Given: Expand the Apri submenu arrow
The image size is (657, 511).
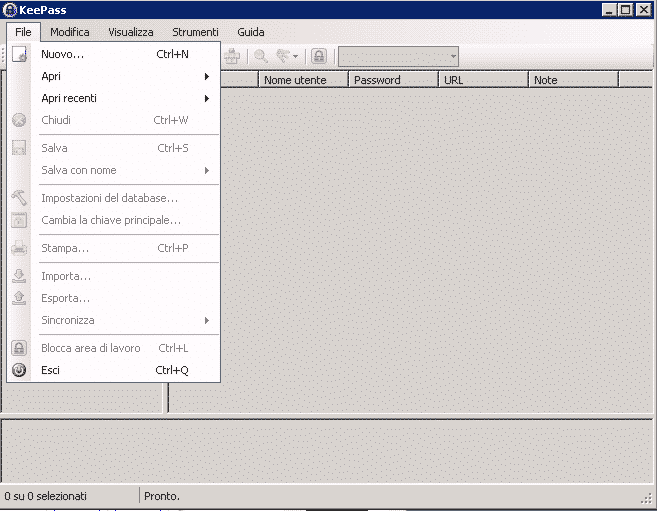Looking at the screenshot, I should [207, 77].
